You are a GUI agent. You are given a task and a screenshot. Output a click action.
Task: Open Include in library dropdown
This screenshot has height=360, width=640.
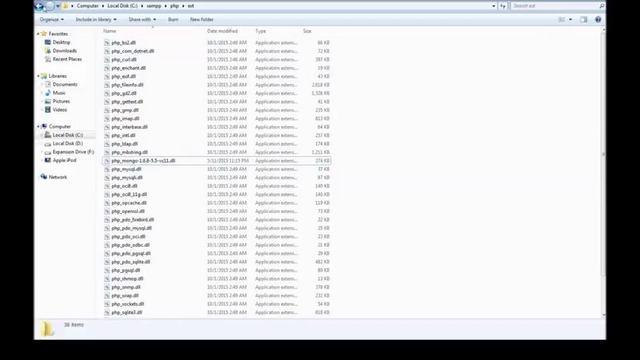[x=96, y=20]
